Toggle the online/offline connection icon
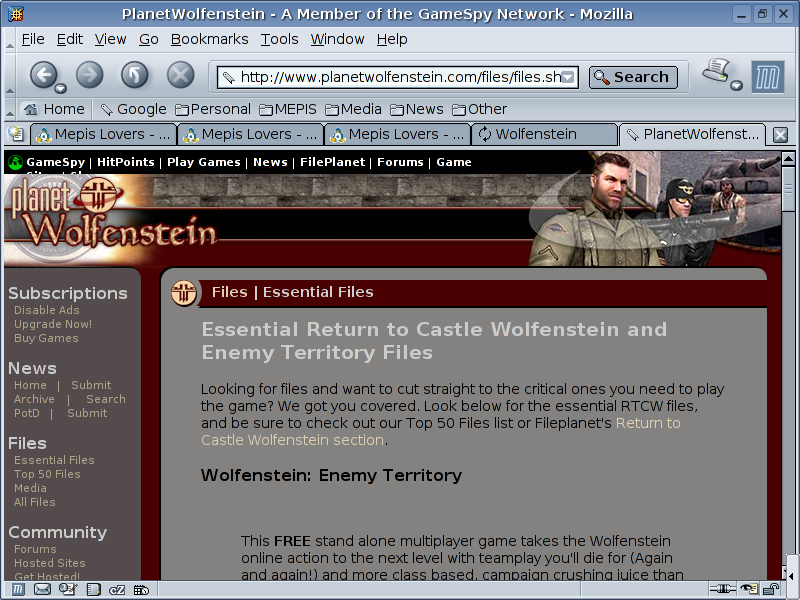This screenshot has height=600, width=800. tap(722, 590)
